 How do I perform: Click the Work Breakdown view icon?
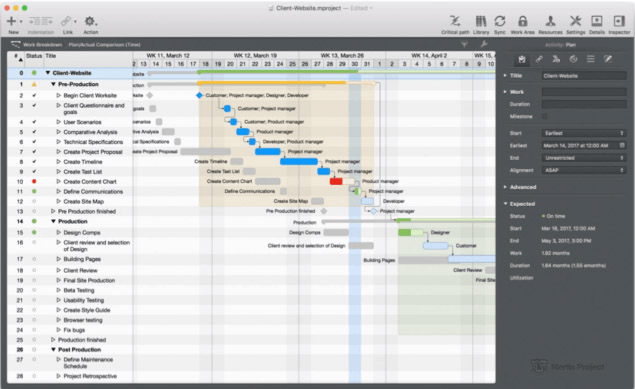pyautogui.click(x=15, y=44)
